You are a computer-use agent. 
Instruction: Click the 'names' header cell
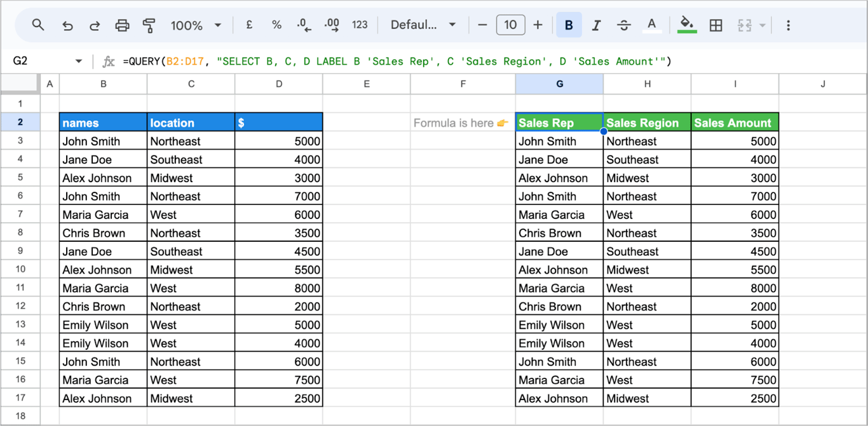tap(103, 123)
